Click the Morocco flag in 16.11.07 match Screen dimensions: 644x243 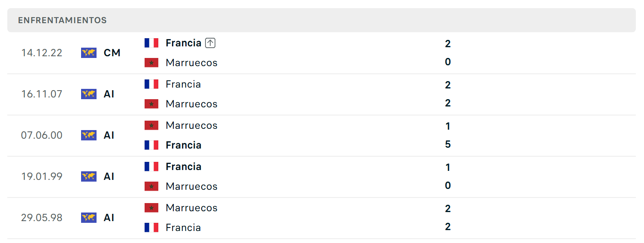click(x=151, y=104)
